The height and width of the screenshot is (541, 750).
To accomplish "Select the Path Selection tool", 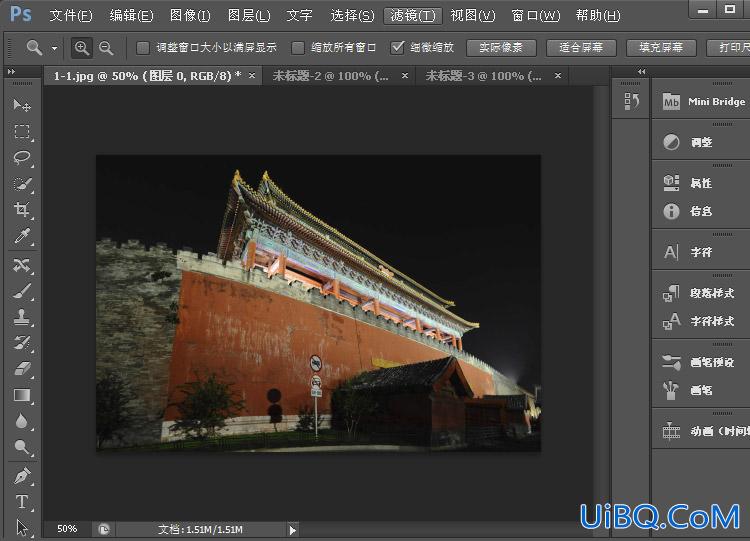I will [x=22, y=528].
